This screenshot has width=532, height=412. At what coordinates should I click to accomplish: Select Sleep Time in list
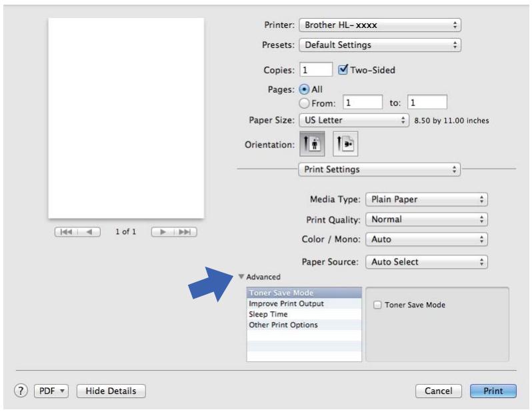pyautogui.click(x=304, y=314)
